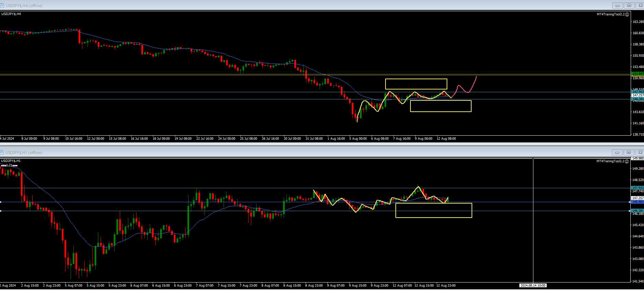Maximize the USDJPY$,H4 chart window
Screen dimensions: 644x290
click(x=629, y=5)
